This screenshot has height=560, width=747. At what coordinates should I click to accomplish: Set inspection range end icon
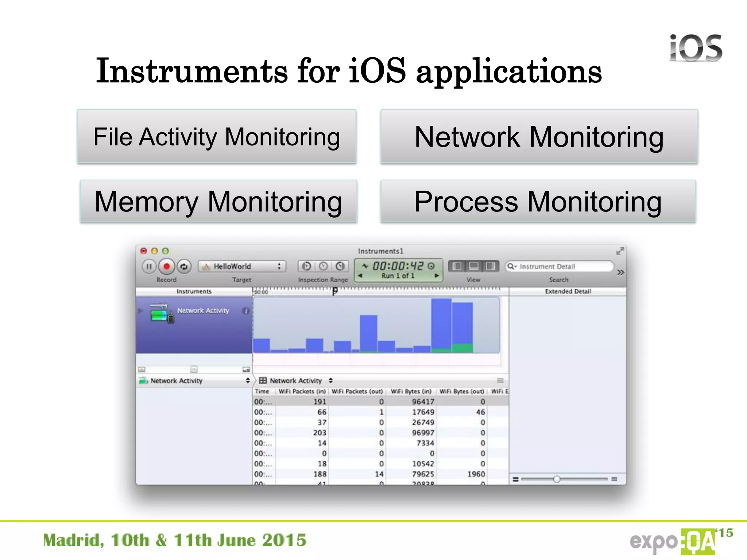tap(340, 267)
